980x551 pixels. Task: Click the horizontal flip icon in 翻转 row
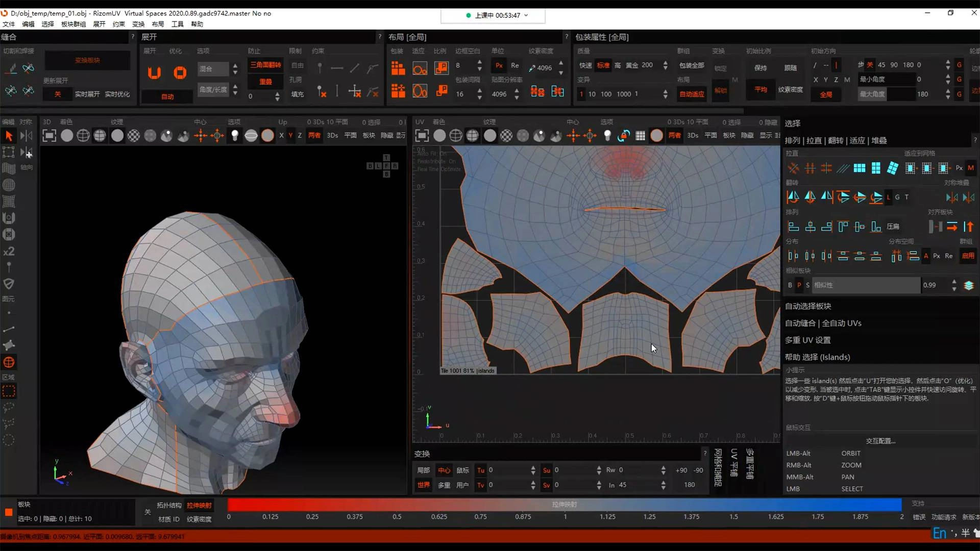point(793,197)
